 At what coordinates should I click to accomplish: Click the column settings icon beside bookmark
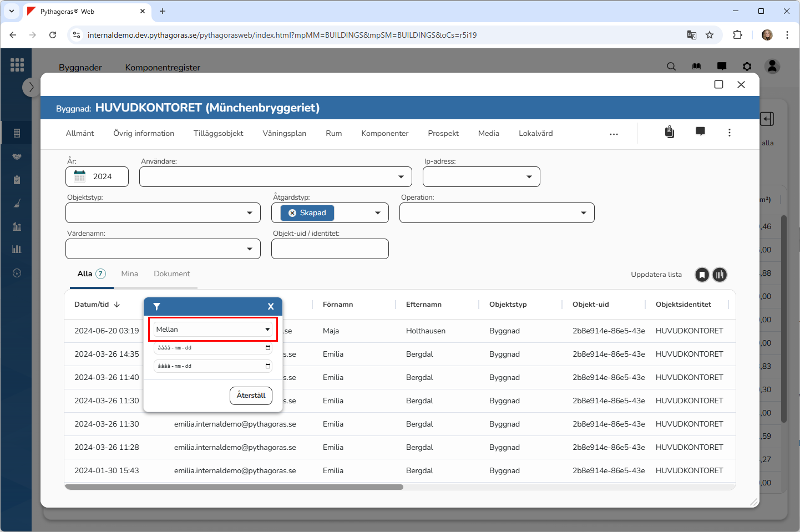coord(720,275)
